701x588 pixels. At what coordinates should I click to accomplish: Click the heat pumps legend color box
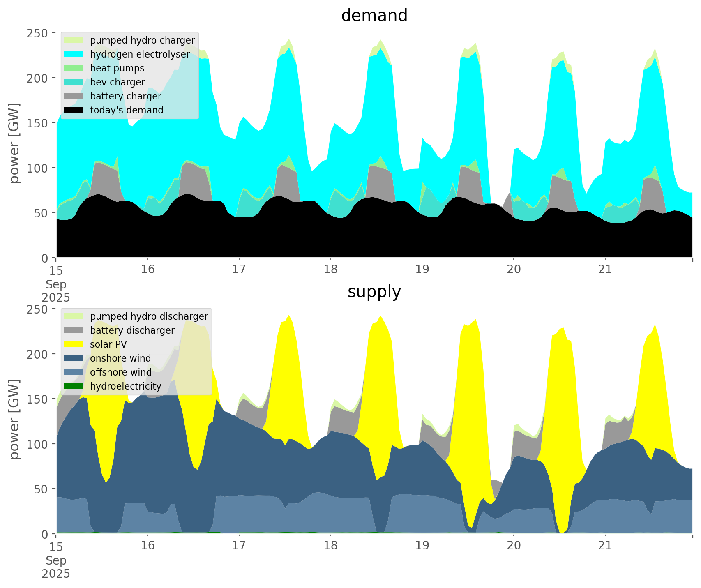(x=74, y=68)
